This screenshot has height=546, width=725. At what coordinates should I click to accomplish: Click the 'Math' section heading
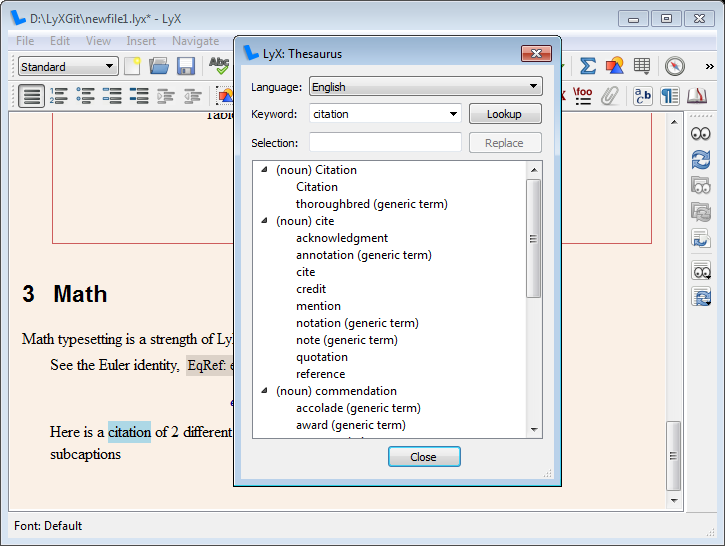coord(80,294)
